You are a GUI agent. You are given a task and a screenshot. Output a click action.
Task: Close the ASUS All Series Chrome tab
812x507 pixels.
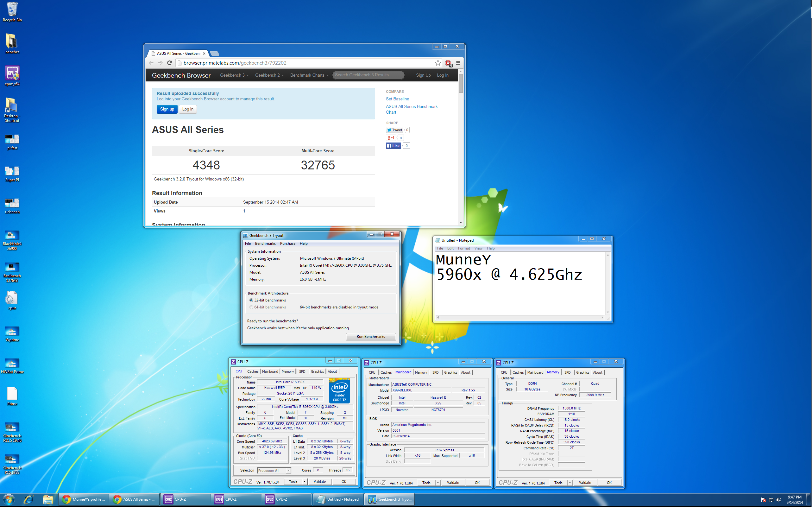pos(204,53)
